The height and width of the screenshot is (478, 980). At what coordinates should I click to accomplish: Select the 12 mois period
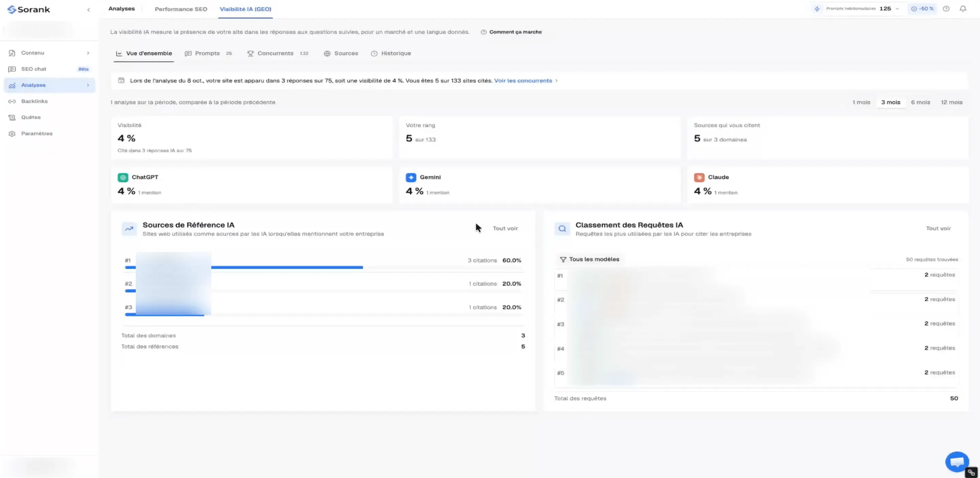click(x=951, y=102)
